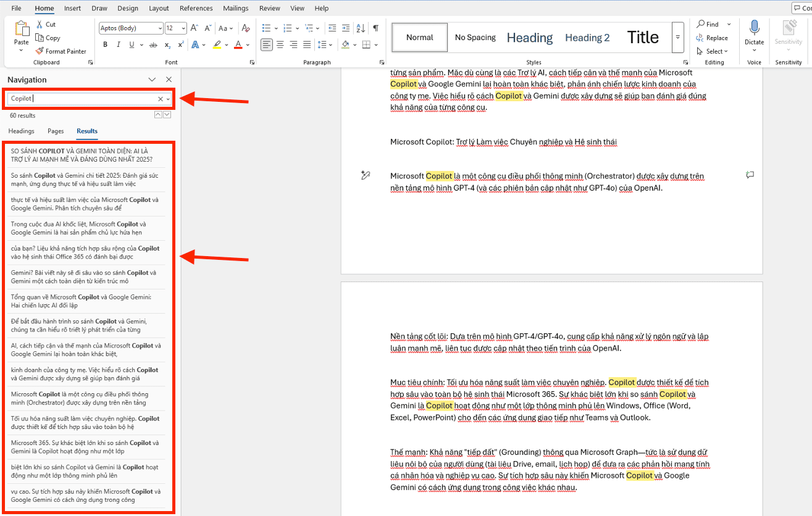Toggle strikethrough on selected text
812x516 pixels.
(x=153, y=44)
